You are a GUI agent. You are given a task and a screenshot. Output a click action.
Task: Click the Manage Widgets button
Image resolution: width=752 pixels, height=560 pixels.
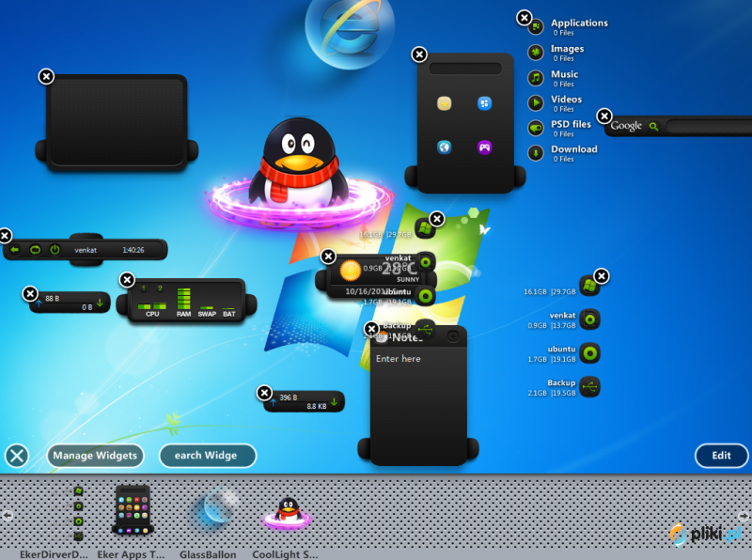95,456
